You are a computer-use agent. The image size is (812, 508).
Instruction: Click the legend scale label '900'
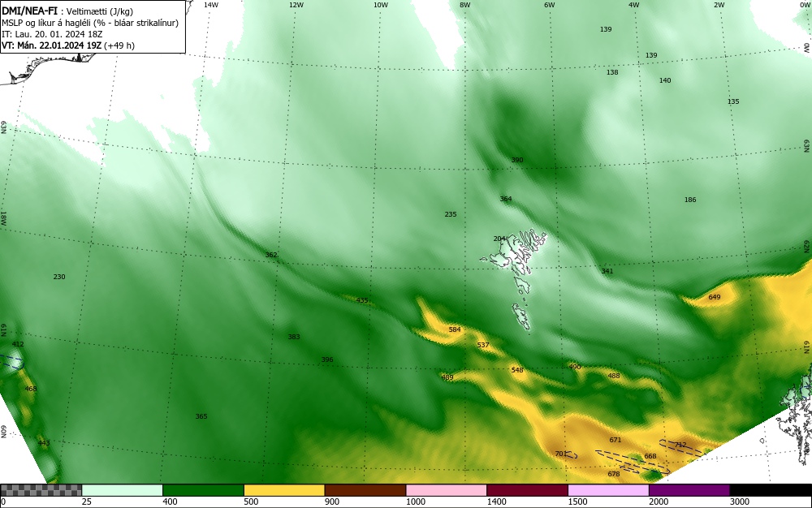coord(332,502)
